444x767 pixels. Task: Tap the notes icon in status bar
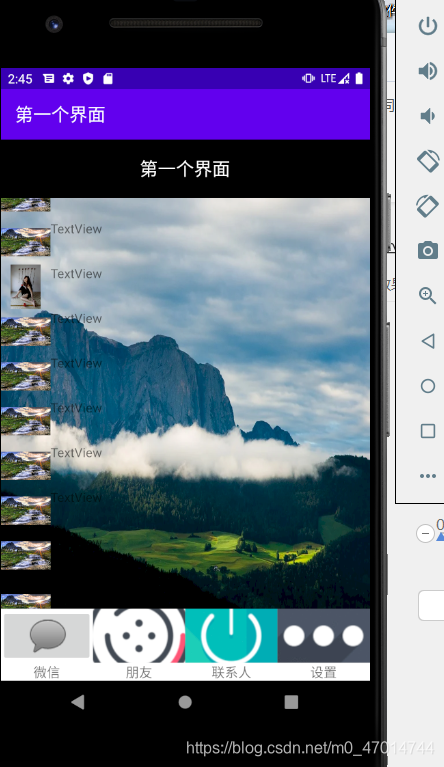coord(48,78)
